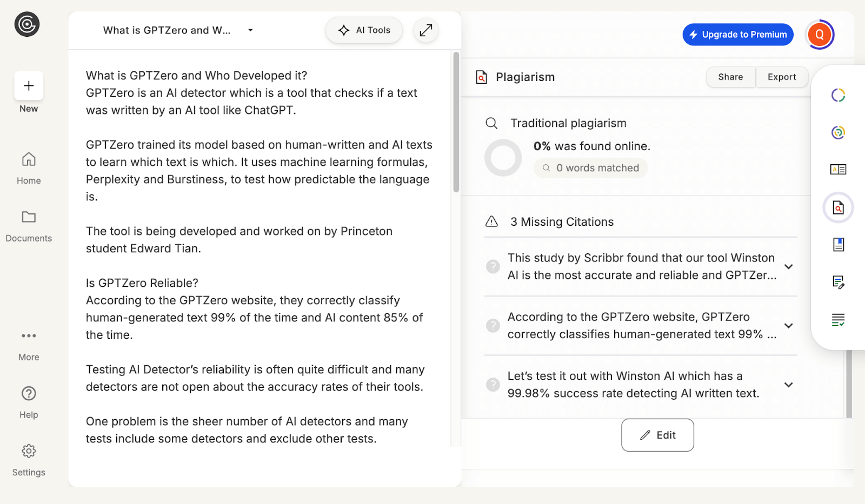Viewport: 865px width, 504px height.
Task: Create a New document with plus button
Action: tap(29, 85)
